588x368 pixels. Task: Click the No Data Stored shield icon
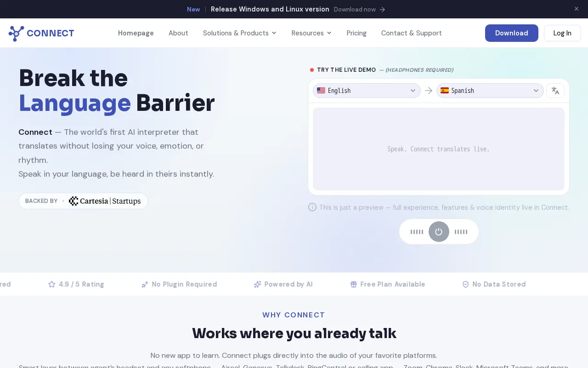pos(466,284)
